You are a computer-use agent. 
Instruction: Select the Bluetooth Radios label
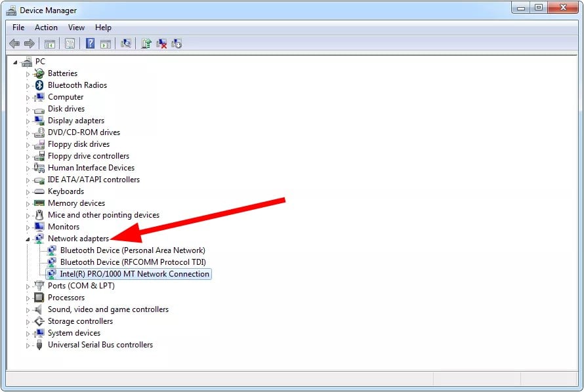77,85
